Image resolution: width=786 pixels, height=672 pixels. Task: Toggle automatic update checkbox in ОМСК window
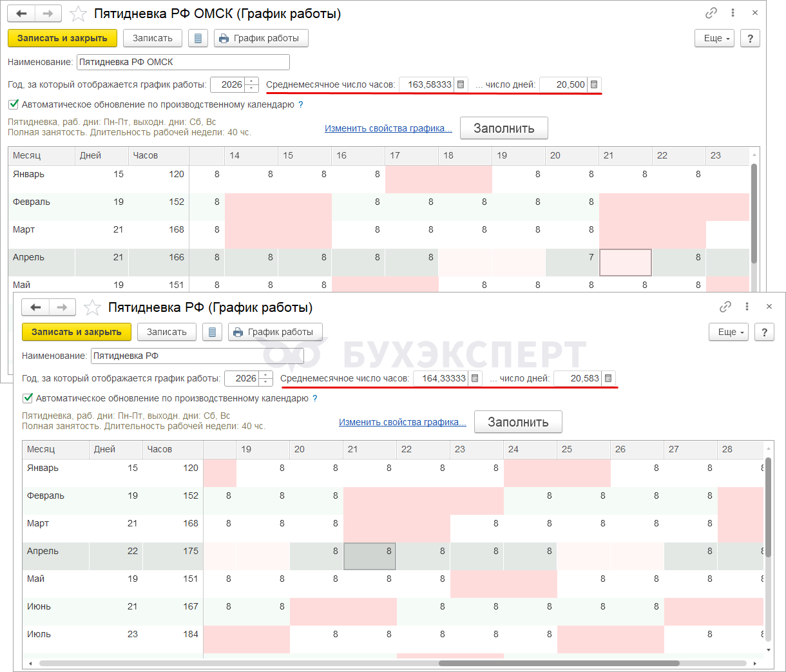(x=14, y=104)
